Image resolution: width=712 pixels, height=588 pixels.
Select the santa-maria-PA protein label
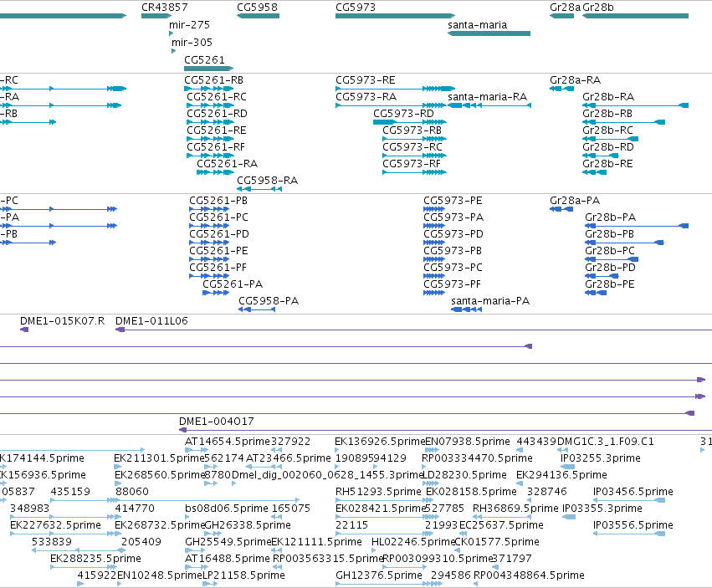click(490, 301)
